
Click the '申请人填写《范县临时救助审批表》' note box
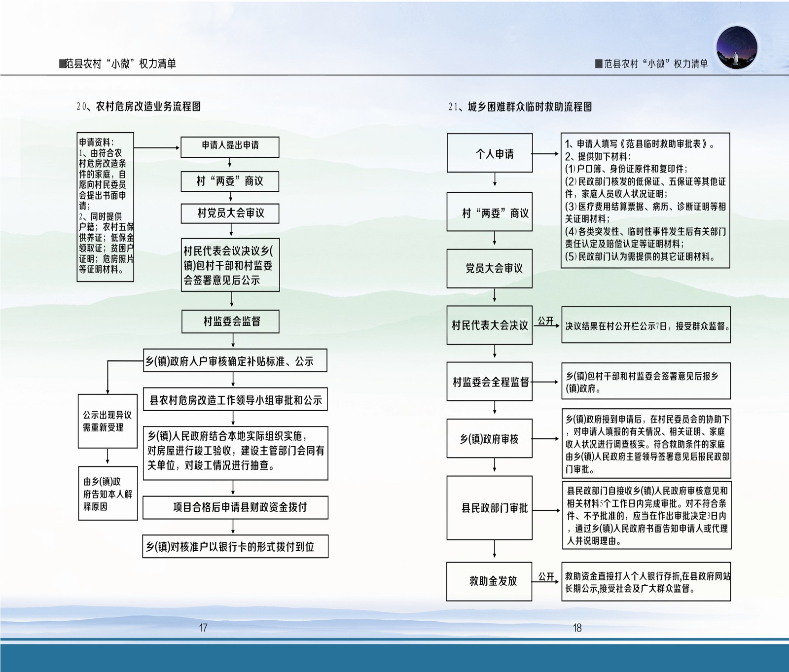tap(645, 200)
